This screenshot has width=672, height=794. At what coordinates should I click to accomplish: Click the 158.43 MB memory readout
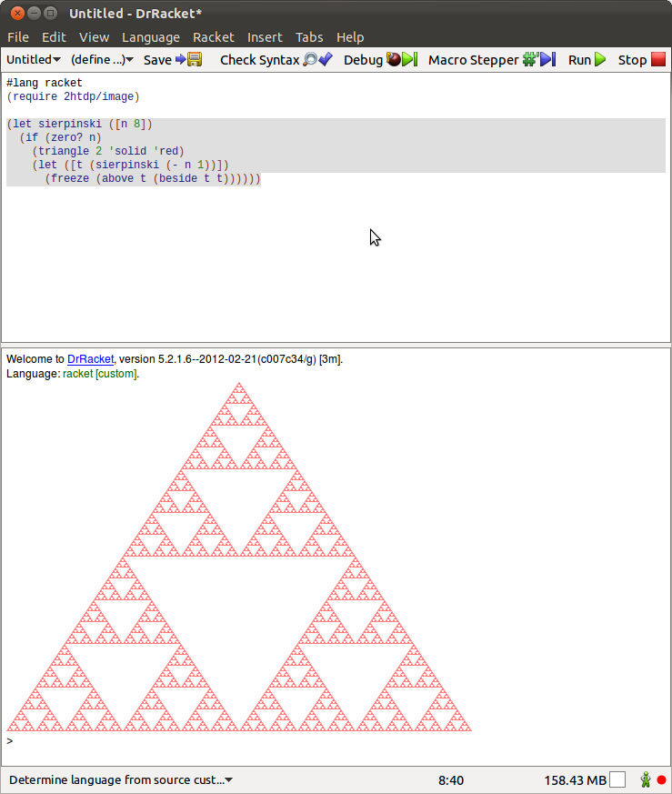[x=575, y=779]
